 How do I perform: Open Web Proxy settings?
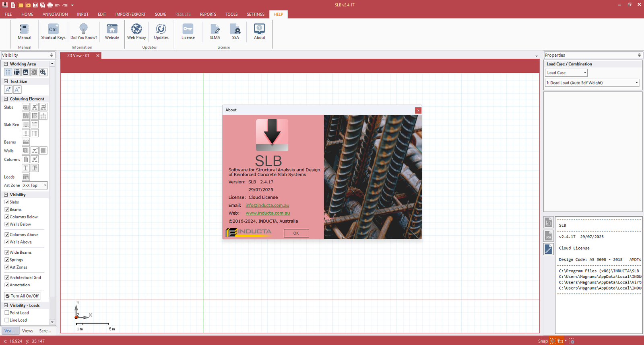click(x=136, y=31)
